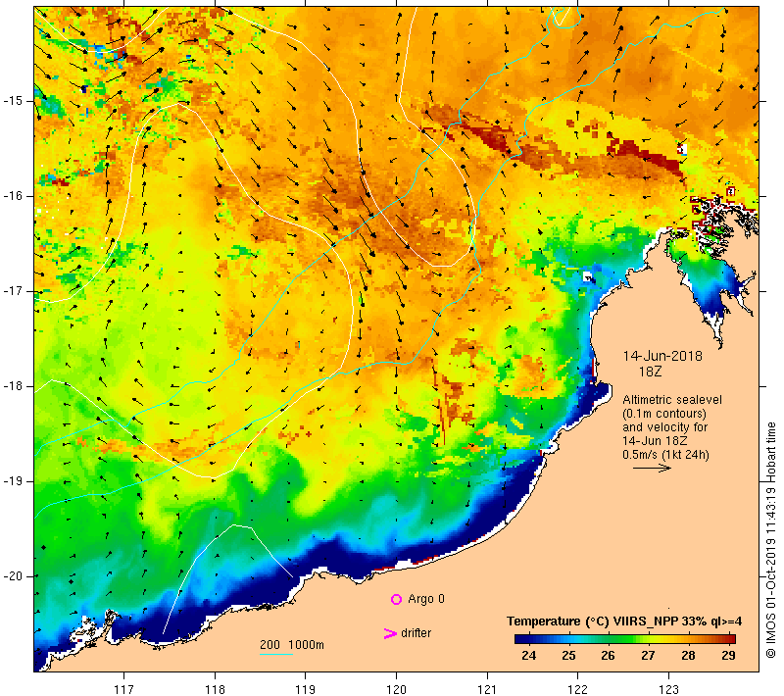This screenshot has height=696, width=784.
Task: Click colorbar tick label 25
Action: point(568,655)
